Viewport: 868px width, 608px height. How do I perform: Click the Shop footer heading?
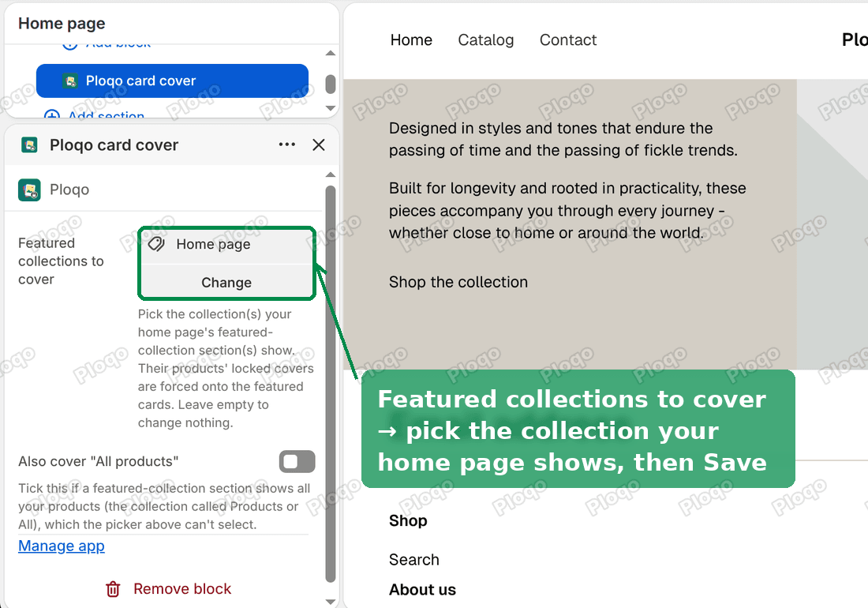pos(408,520)
